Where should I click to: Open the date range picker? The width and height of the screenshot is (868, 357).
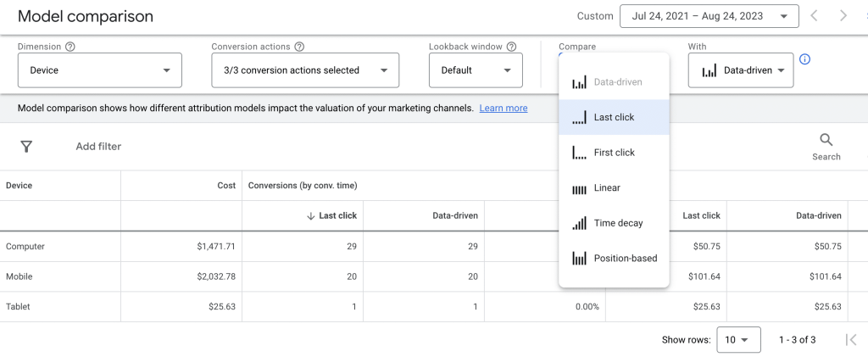coord(709,16)
